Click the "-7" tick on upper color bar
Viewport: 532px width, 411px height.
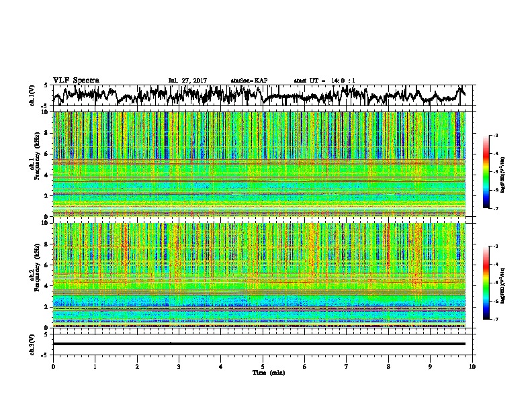(496, 208)
